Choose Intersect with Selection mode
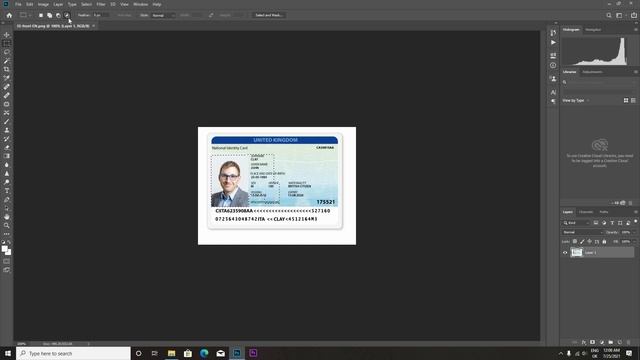The width and height of the screenshot is (640, 360). tap(67, 15)
